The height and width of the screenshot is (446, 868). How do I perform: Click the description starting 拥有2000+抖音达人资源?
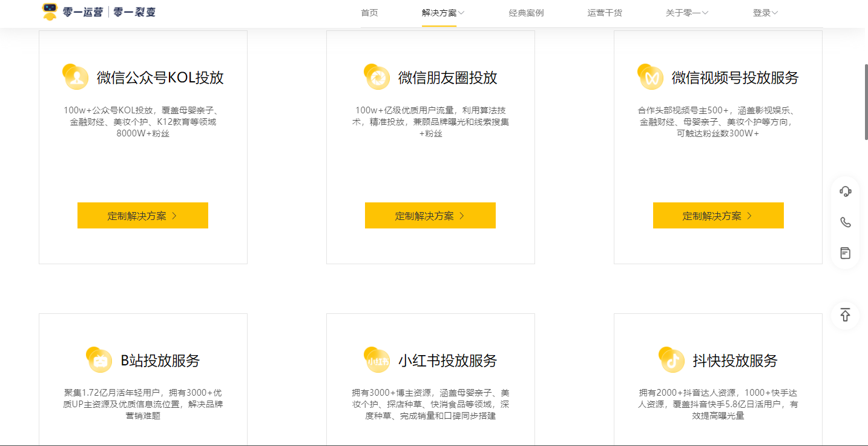click(718, 404)
